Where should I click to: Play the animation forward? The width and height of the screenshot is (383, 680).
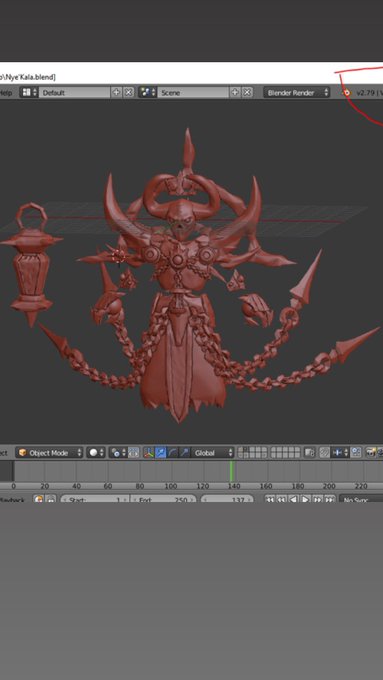pyautogui.click(x=306, y=500)
